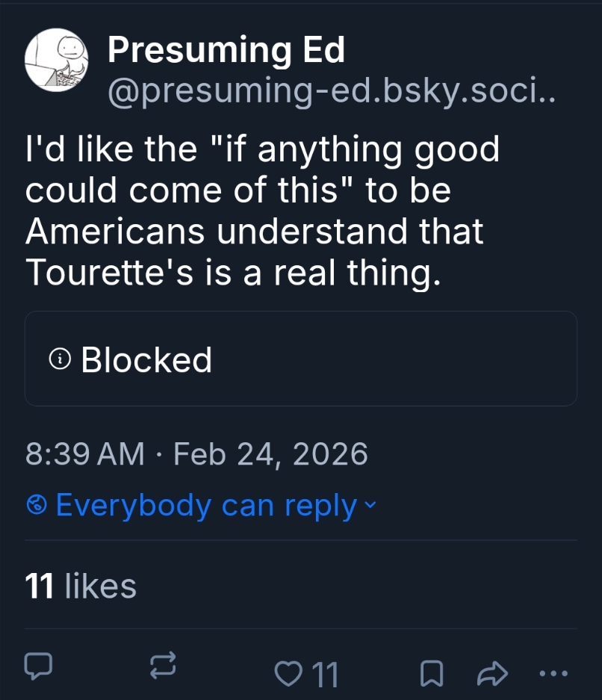Like the post with heart icon
602x700 pixels.
point(286,675)
